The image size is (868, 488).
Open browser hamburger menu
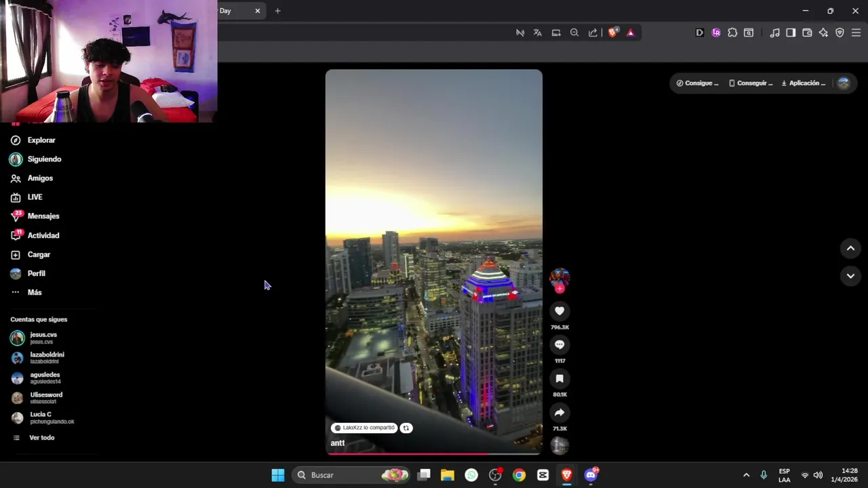(856, 33)
